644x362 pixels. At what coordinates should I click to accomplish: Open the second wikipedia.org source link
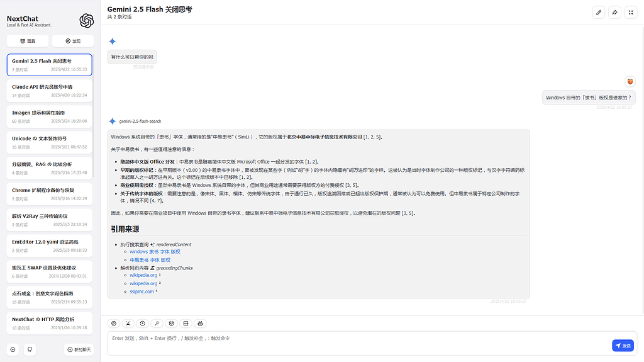coord(143,283)
